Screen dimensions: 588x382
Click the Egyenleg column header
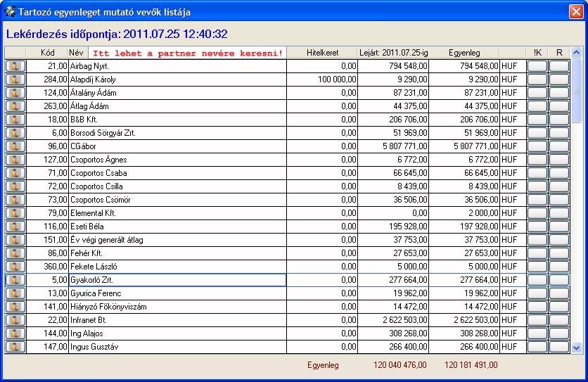click(464, 53)
